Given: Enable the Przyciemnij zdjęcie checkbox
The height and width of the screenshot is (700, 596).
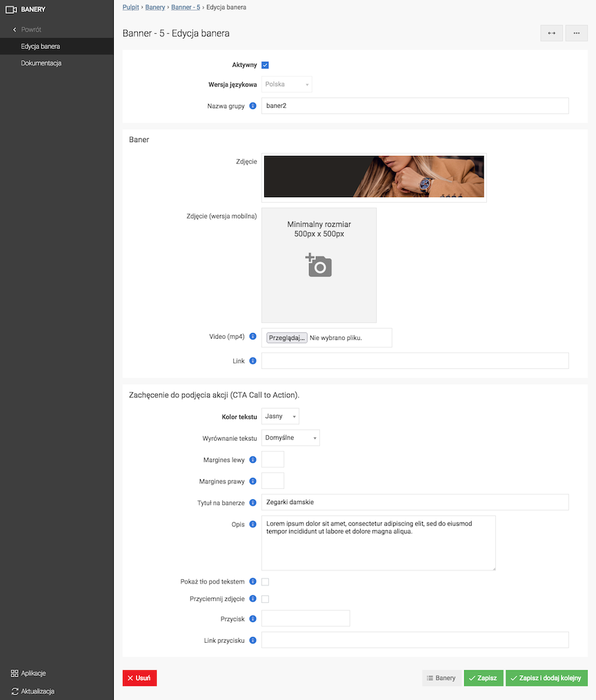Looking at the screenshot, I should [265, 599].
